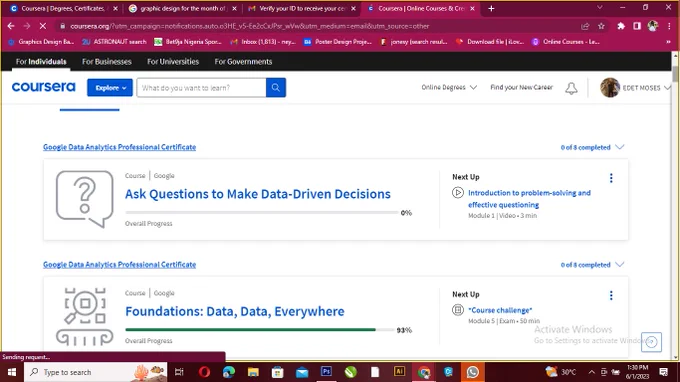
Task: Open Foundations: Data, Data, Everywhere course
Action: coord(235,311)
